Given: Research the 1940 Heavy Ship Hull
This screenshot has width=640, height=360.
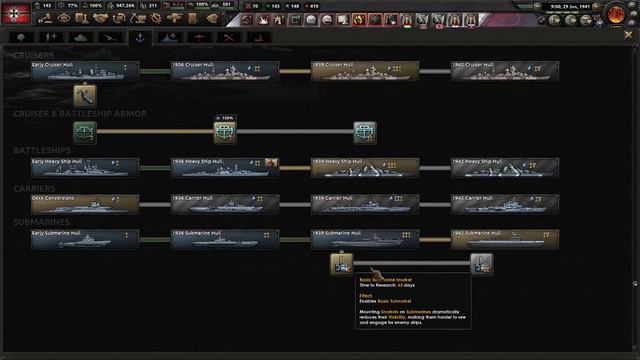Looking at the screenshot, I should point(365,168).
